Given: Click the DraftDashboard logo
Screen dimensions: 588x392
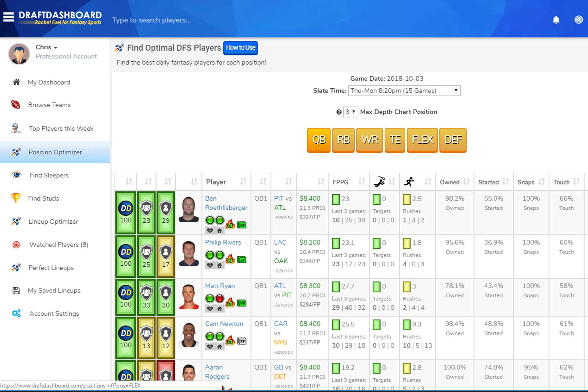Looking at the screenshot, I should [60, 18].
